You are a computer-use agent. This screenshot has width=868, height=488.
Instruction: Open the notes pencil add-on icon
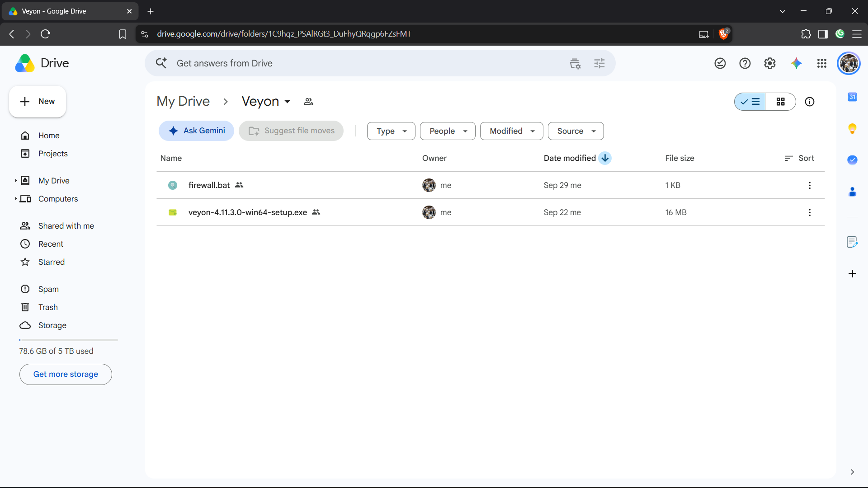click(x=852, y=242)
